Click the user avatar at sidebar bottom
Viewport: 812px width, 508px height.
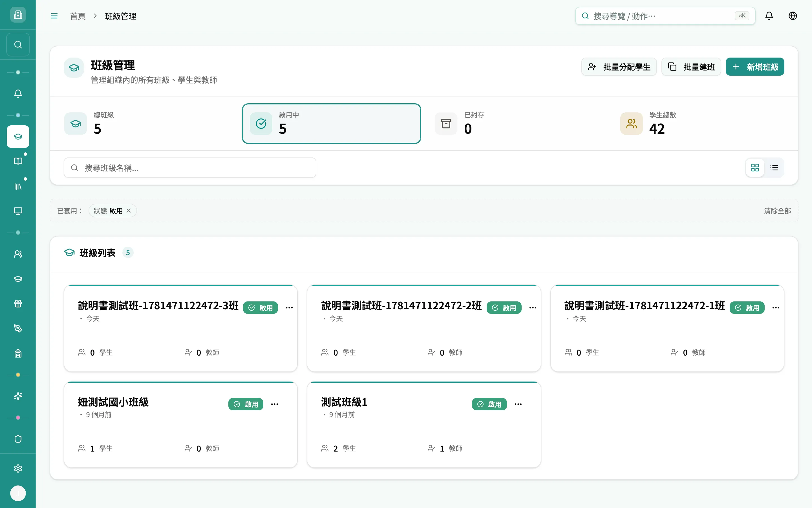pos(18,493)
